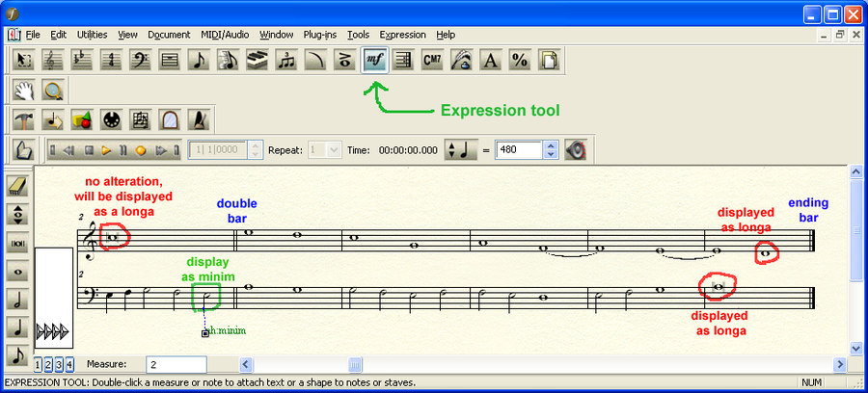This screenshot has height=393, width=868.
Task: Open the Plug-ins menu
Action: tap(319, 35)
